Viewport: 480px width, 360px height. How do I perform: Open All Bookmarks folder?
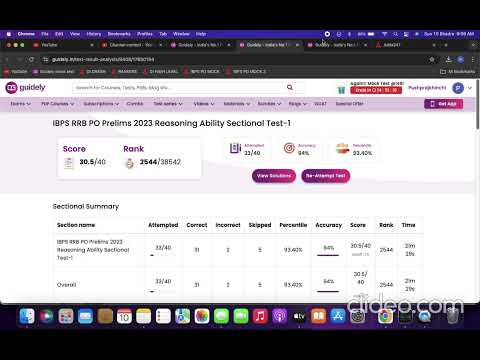(457, 71)
